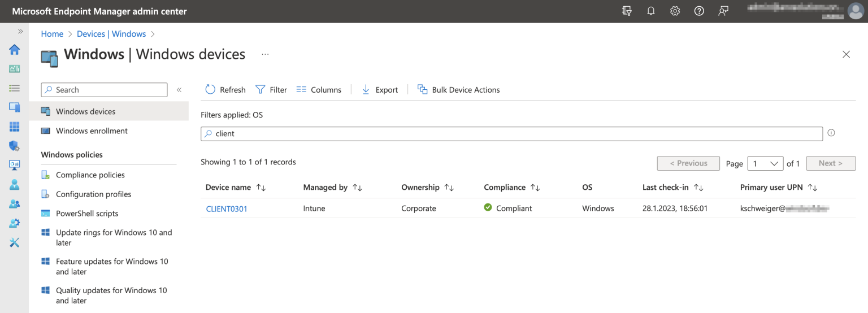The height and width of the screenshot is (313, 868).
Task: Open Users icon in left sidebar
Action: [x=15, y=185]
